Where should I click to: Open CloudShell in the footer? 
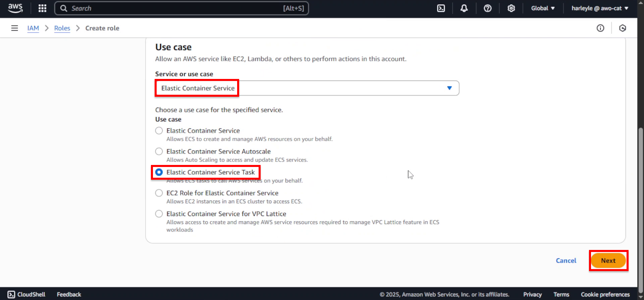[26, 294]
